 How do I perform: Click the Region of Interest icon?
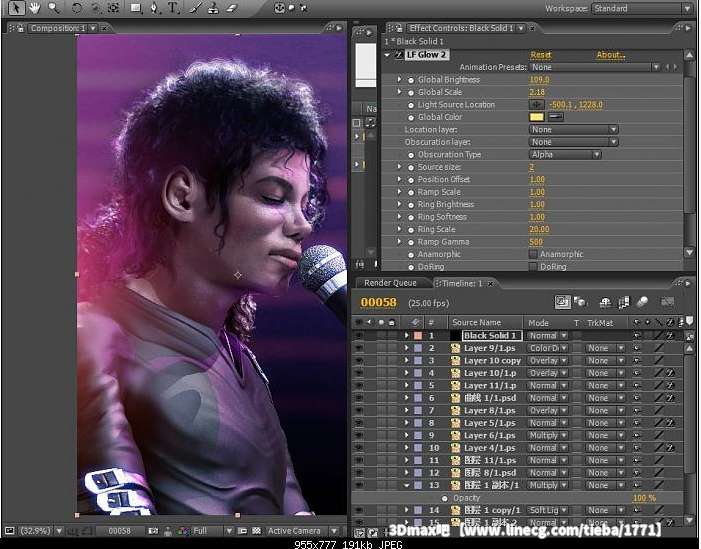coord(243,531)
